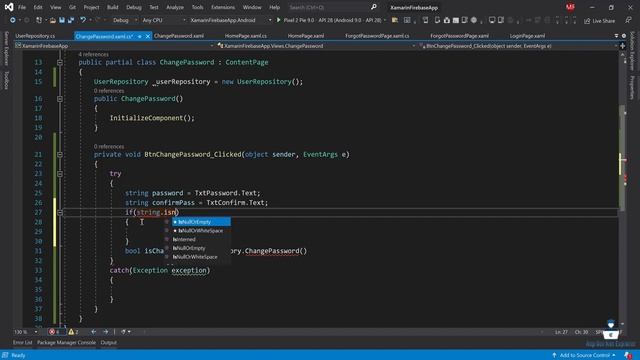
Task: Save the current file with the Save icon
Action: point(62,20)
